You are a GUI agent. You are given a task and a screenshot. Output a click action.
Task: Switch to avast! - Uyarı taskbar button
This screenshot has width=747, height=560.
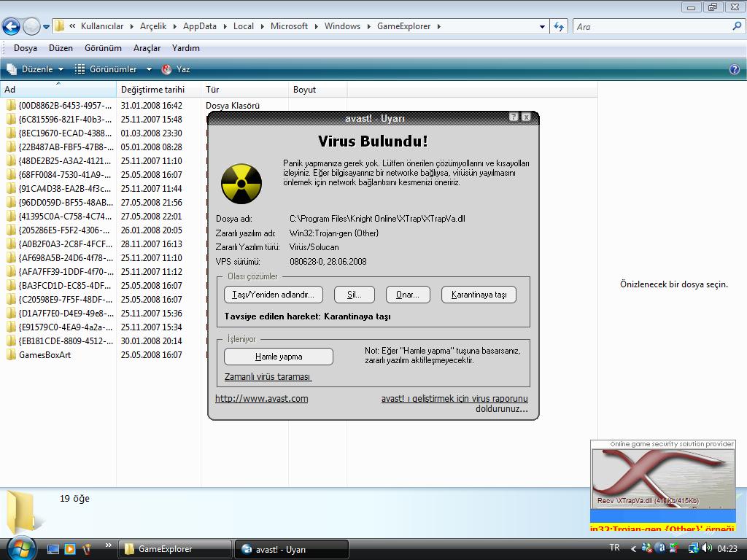coord(292,549)
